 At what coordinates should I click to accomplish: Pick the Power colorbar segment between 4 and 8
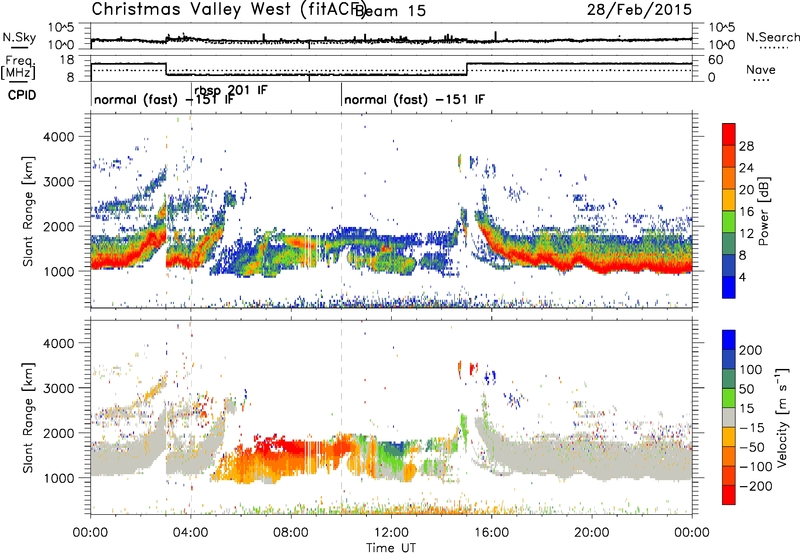click(x=729, y=265)
